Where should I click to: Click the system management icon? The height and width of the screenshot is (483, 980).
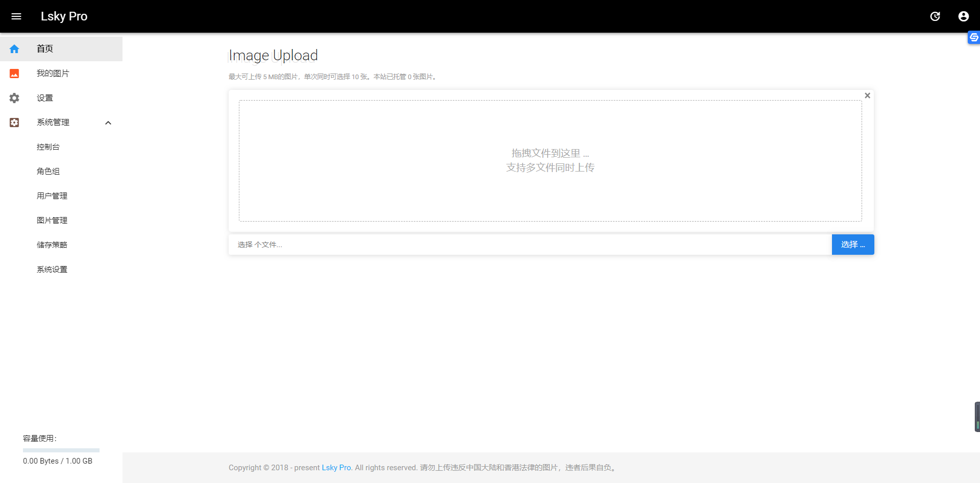(14, 123)
